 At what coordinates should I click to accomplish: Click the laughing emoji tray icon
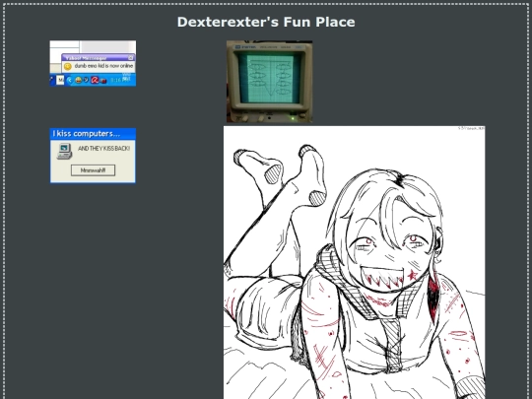click(x=79, y=80)
